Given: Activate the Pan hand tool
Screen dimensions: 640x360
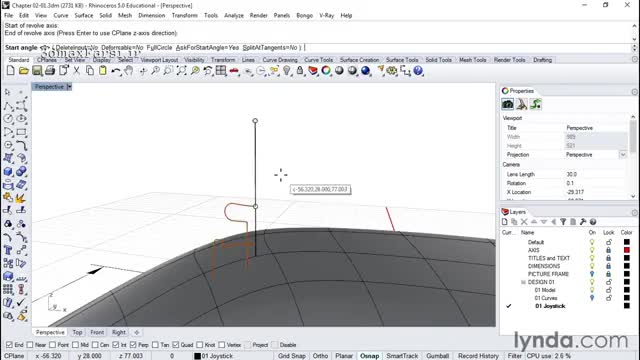Looking at the screenshot, I should [129, 71].
